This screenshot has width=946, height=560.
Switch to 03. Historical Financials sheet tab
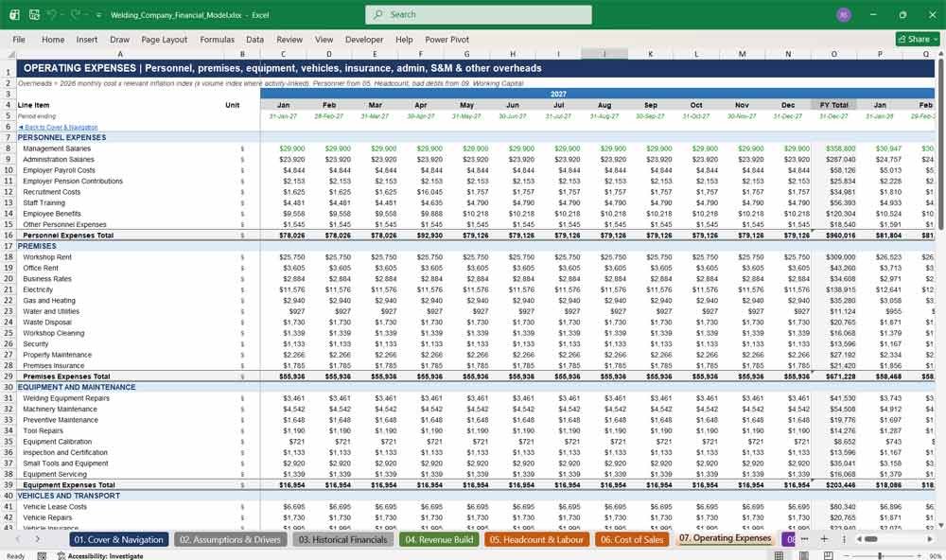pyautogui.click(x=342, y=539)
